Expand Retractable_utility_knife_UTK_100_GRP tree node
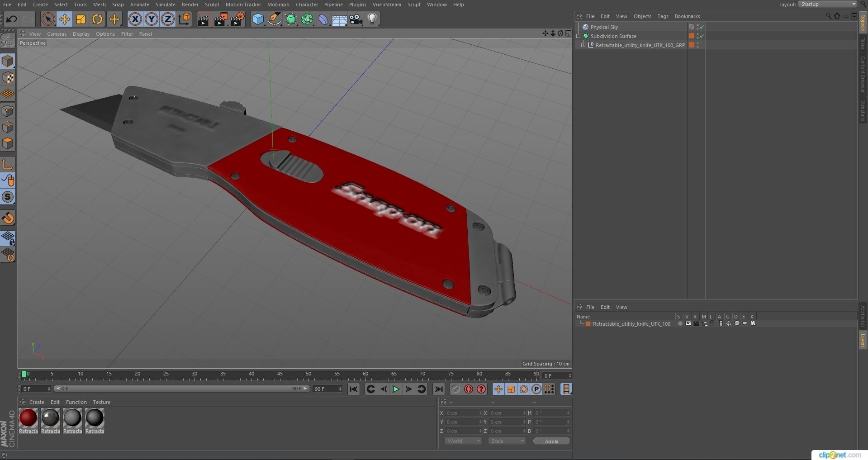Viewport: 868px width, 460px height. (x=583, y=45)
